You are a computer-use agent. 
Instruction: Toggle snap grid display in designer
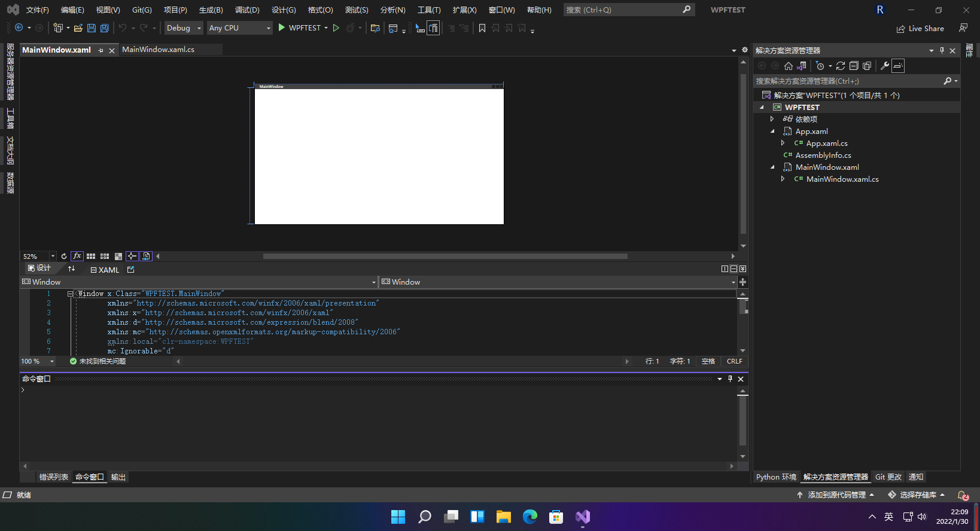point(91,256)
